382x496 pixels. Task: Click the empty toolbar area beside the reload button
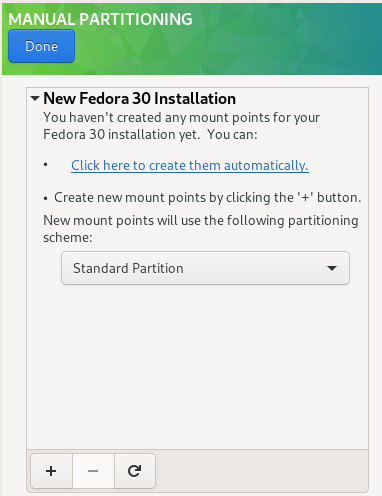coord(262,471)
